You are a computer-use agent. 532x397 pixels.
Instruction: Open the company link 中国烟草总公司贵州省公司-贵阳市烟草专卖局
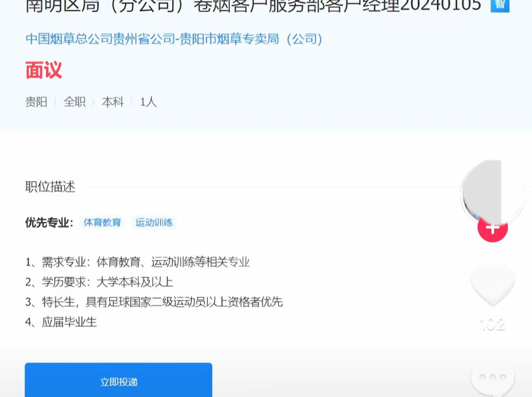tap(174, 39)
